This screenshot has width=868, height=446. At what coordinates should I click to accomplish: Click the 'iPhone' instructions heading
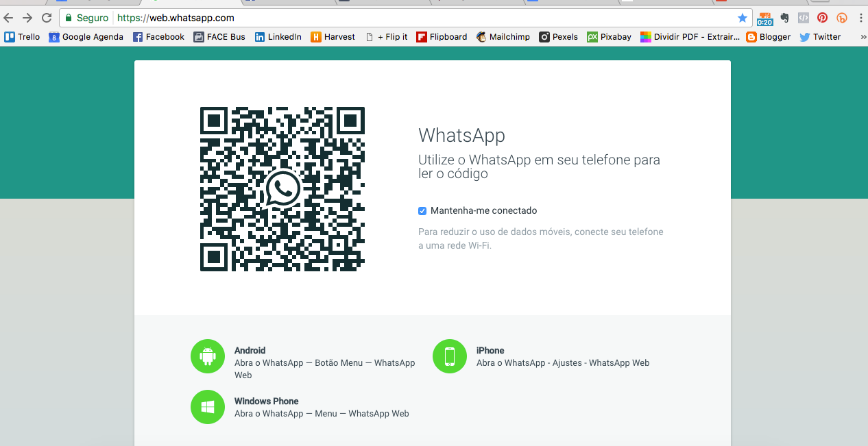point(490,350)
